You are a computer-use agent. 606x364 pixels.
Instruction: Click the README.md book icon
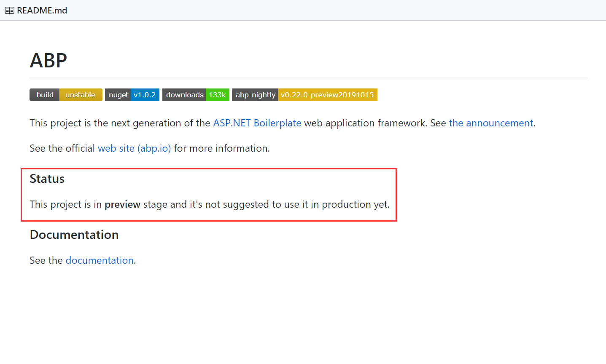pos(9,10)
